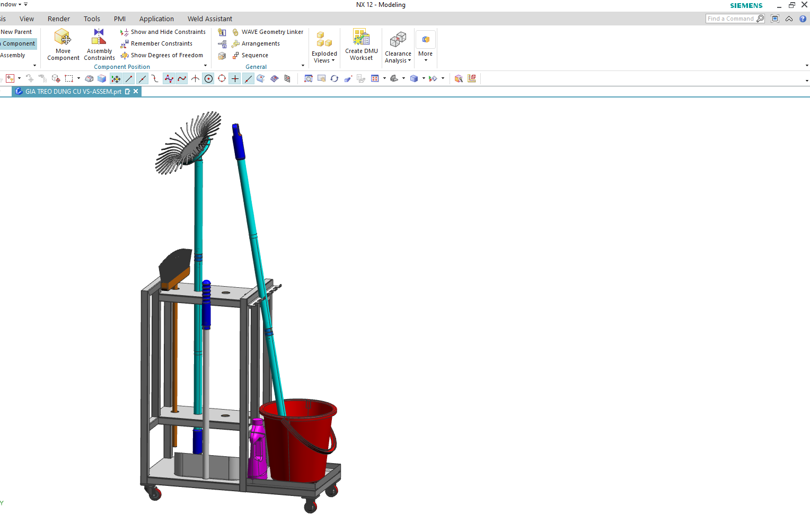Viewport: 810px width, 532px height.
Task: Click the Find a Command search icon
Action: [x=760, y=19]
